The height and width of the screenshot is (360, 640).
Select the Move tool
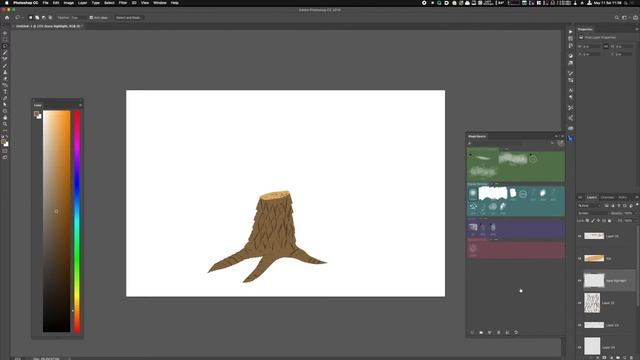click(x=5, y=33)
